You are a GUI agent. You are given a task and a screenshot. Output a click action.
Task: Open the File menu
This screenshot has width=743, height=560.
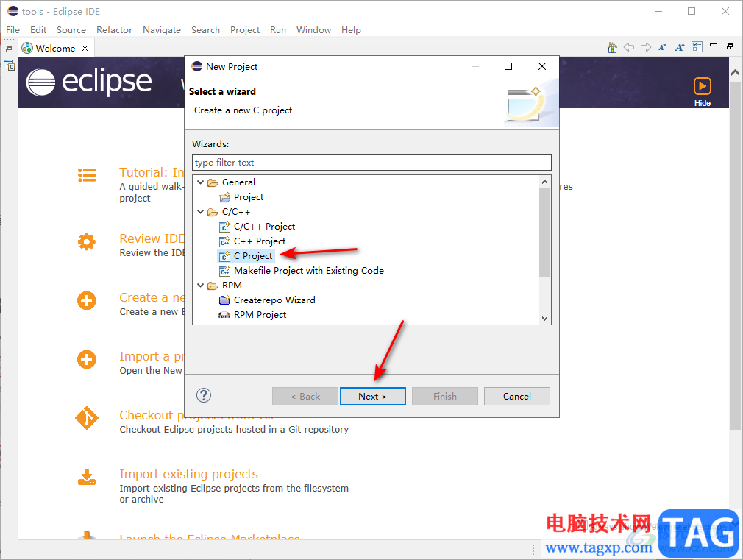tap(13, 30)
